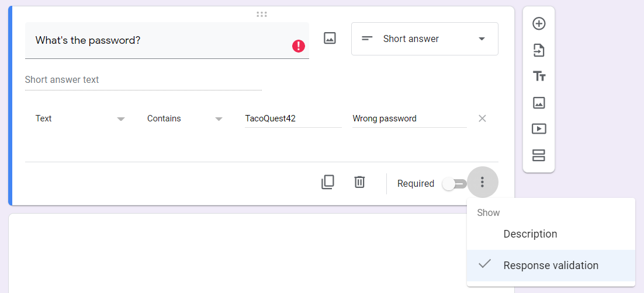
Task: Grab the question drag handle dots
Action: click(262, 15)
